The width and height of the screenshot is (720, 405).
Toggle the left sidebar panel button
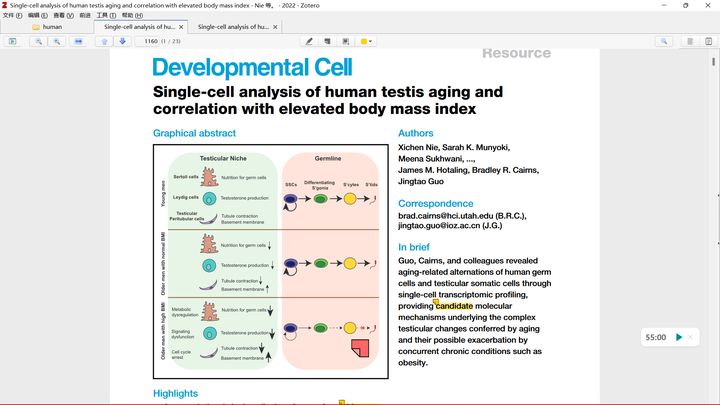click(x=12, y=41)
